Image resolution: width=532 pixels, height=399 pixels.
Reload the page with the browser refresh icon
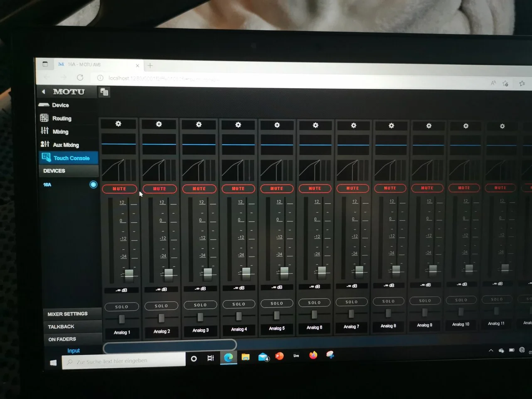coord(80,77)
